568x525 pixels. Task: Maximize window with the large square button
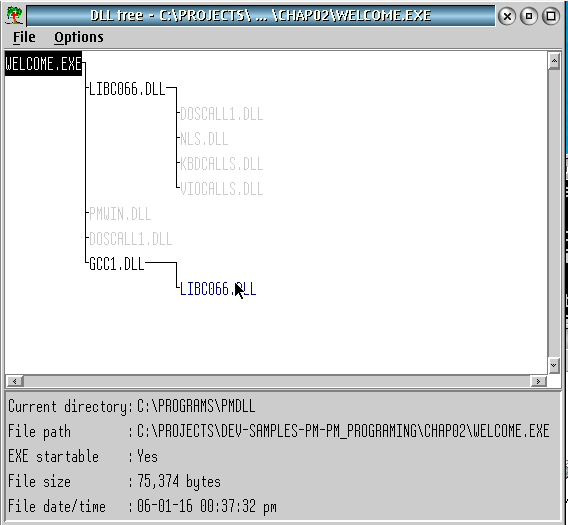pos(551,16)
